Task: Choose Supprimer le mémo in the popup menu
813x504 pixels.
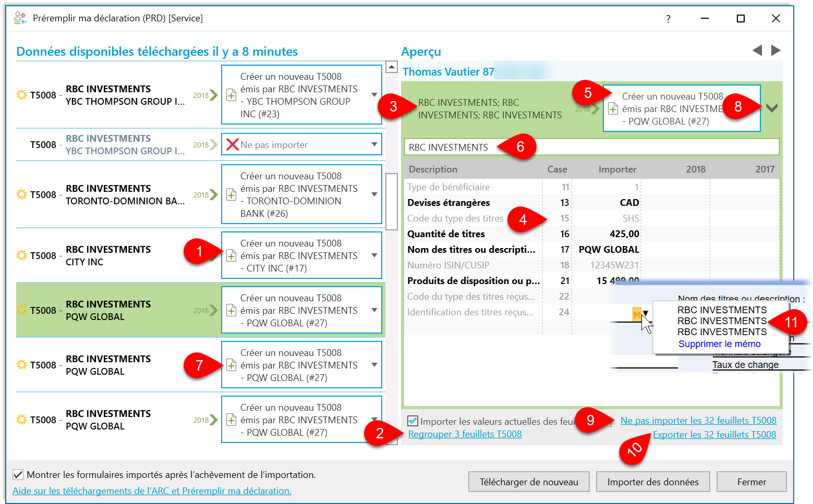Action: [x=719, y=344]
